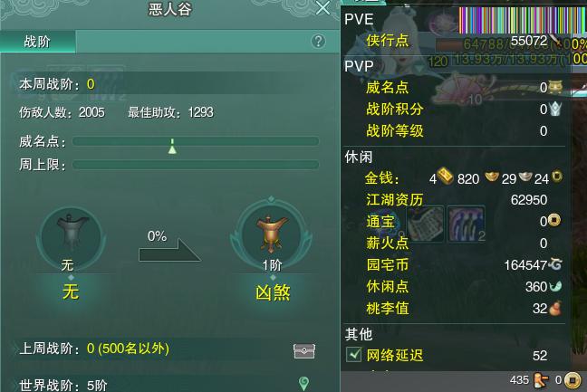Image resolution: width=587 pixels, height=392 pixels.
Task: Click the skill slot numbered 2
Action: click(467, 224)
